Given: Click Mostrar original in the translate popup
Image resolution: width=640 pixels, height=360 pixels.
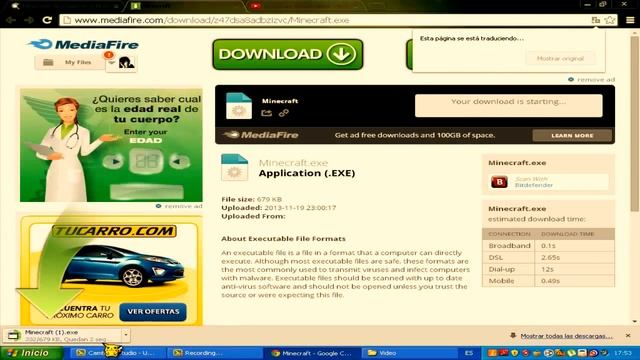Looking at the screenshot, I should coord(560,58).
